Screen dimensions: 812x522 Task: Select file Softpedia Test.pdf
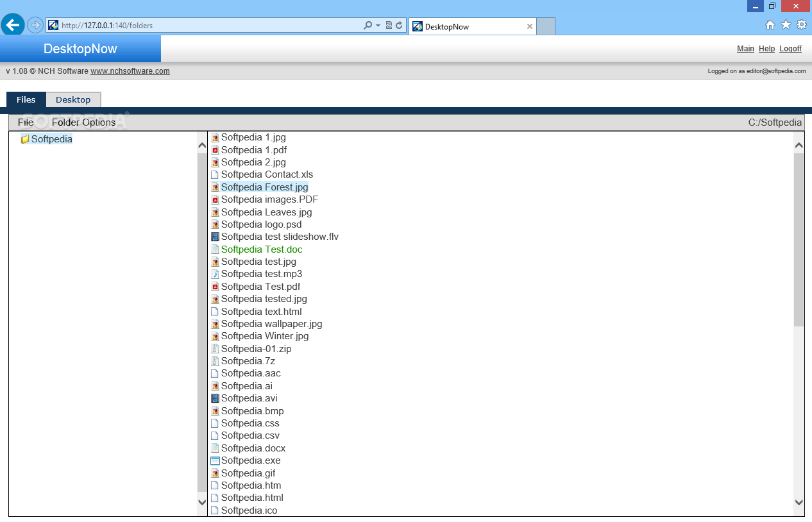(260, 287)
